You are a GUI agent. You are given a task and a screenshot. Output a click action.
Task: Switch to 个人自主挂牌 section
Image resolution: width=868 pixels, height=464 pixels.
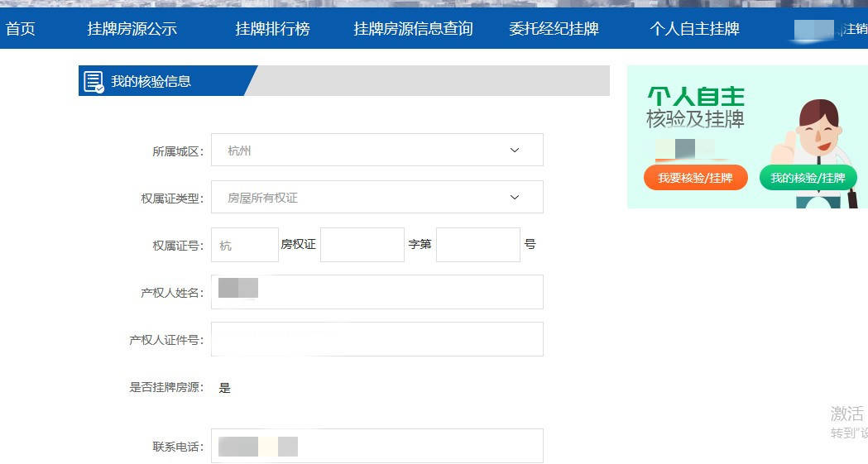coord(694,29)
